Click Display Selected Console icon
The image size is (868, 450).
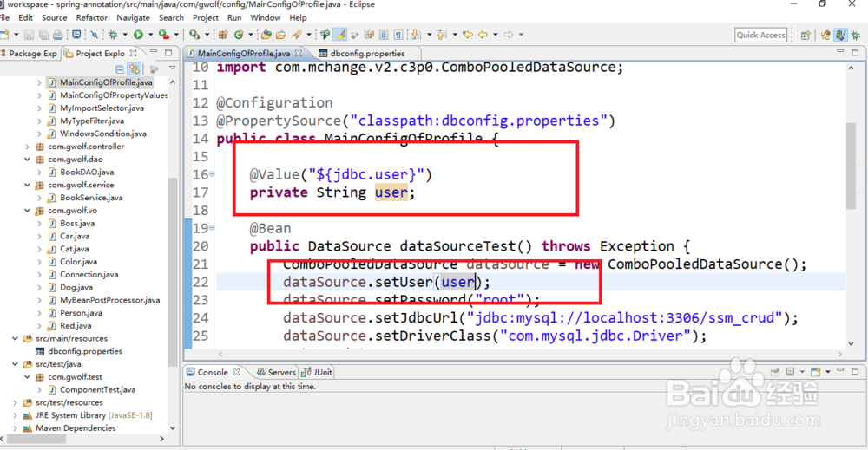[x=790, y=371]
